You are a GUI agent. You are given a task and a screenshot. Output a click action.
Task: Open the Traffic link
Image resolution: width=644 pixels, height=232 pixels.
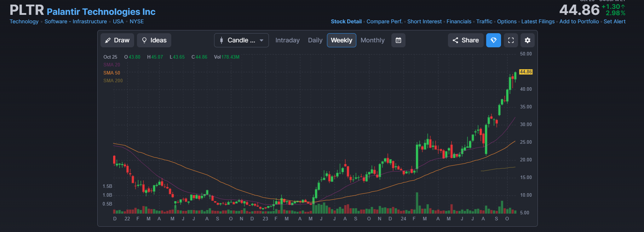(x=484, y=22)
